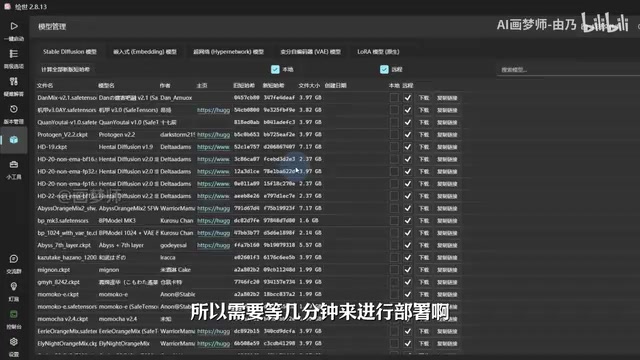Screen dimensions: 640x360
Task: Click copy link button for DanMix-v2.1 row
Action: (x=447, y=98)
